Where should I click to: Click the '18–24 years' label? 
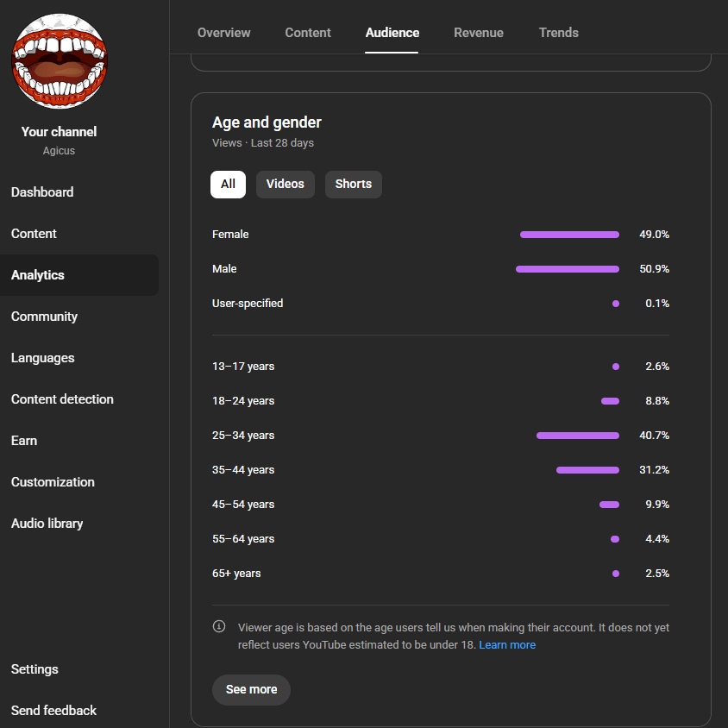pos(243,401)
